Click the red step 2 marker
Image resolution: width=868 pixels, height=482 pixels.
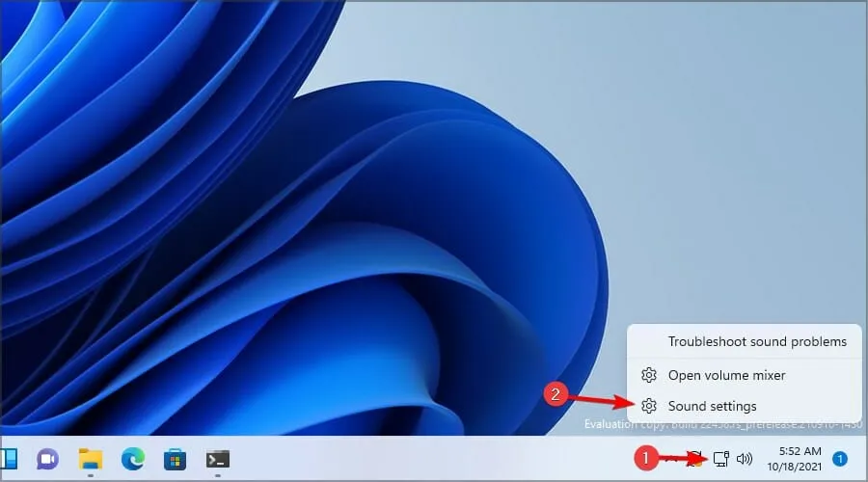pos(555,394)
